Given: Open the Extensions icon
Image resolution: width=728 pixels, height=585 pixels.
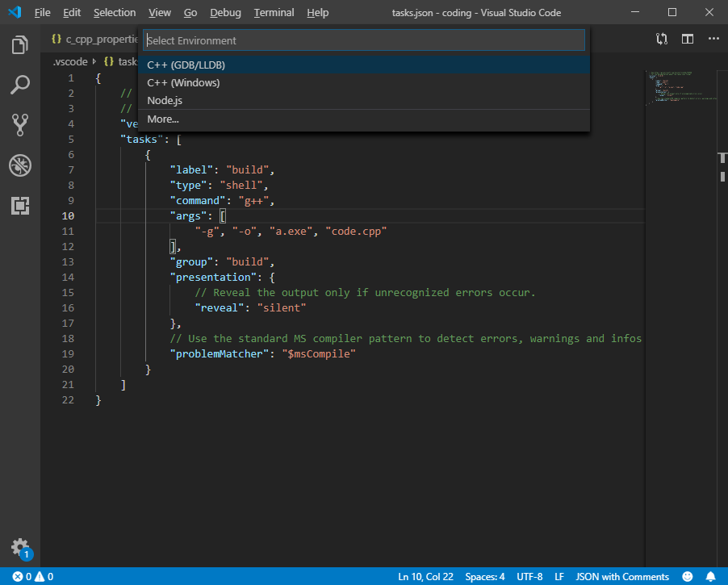Looking at the screenshot, I should point(19,206).
